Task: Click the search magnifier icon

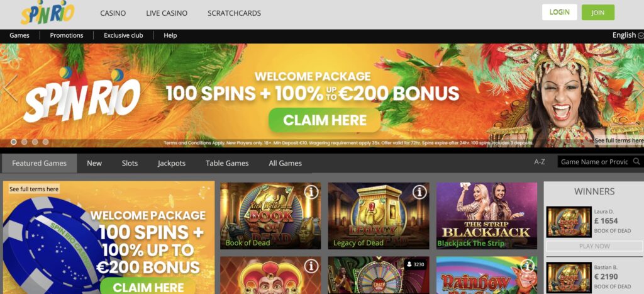Action: coord(636,162)
